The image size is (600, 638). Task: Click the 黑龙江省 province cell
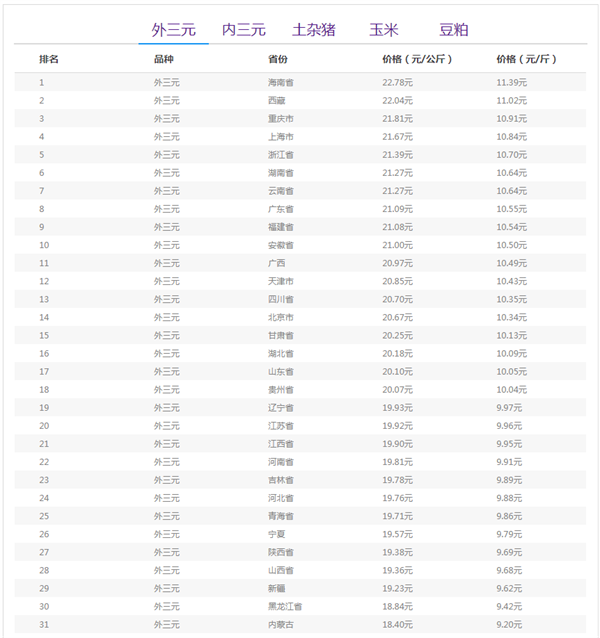click(284, 606)
